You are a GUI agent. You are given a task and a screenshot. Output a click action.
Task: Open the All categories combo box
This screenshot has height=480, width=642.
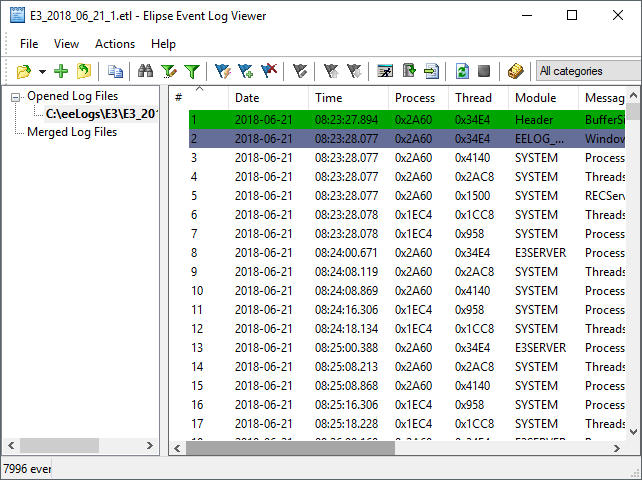click(x=588, y=71)
